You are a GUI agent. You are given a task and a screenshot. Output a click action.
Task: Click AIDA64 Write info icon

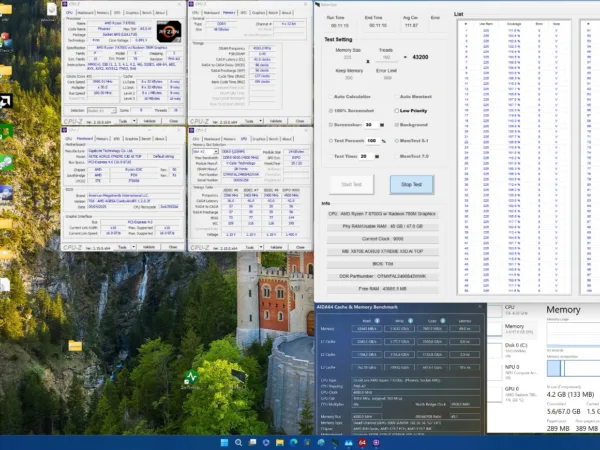click(x=410, y=321)
